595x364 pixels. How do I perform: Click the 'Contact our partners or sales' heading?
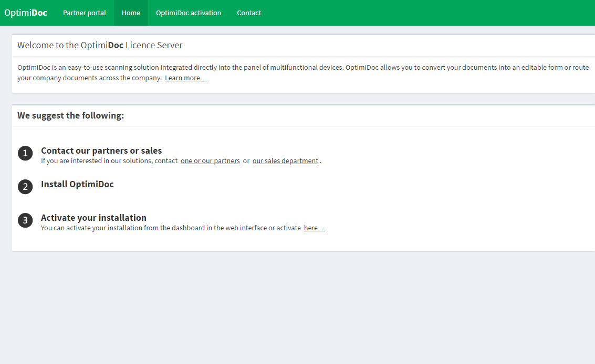101,151
